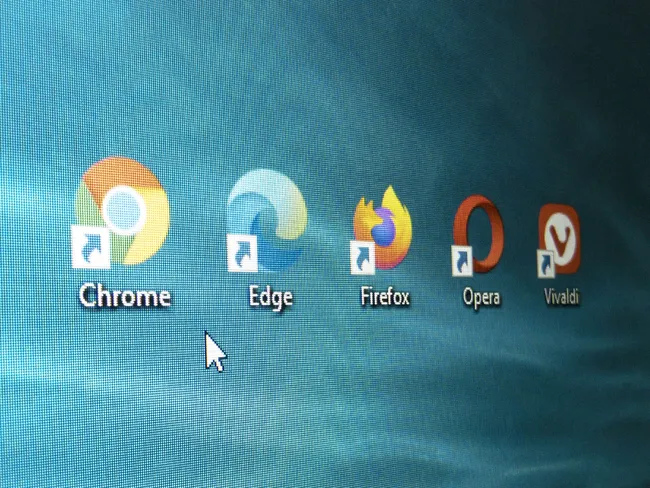This screenshot has height=488, width=650.
Task: Click the "Opera" label text
Action: click(x=481, y=298)
